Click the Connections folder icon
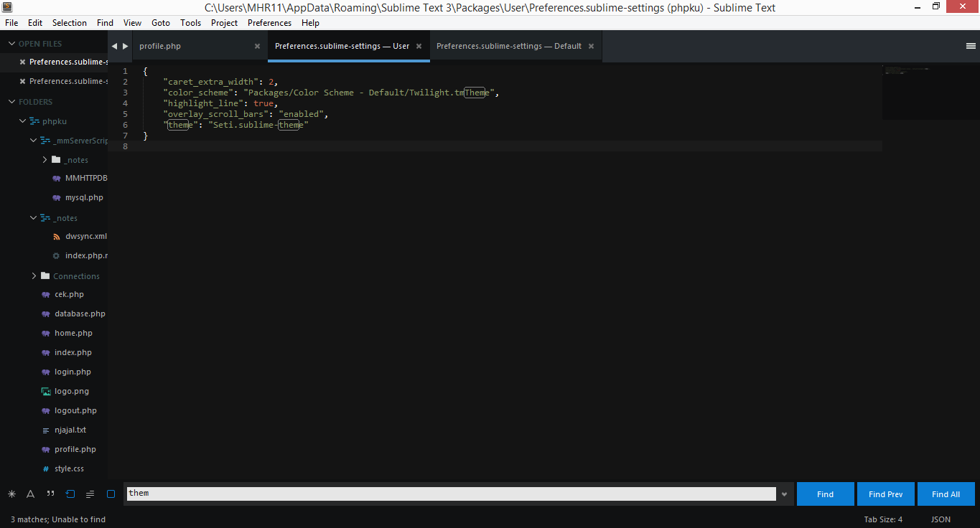Screen dimensions: 980x528 pos(45,276)
